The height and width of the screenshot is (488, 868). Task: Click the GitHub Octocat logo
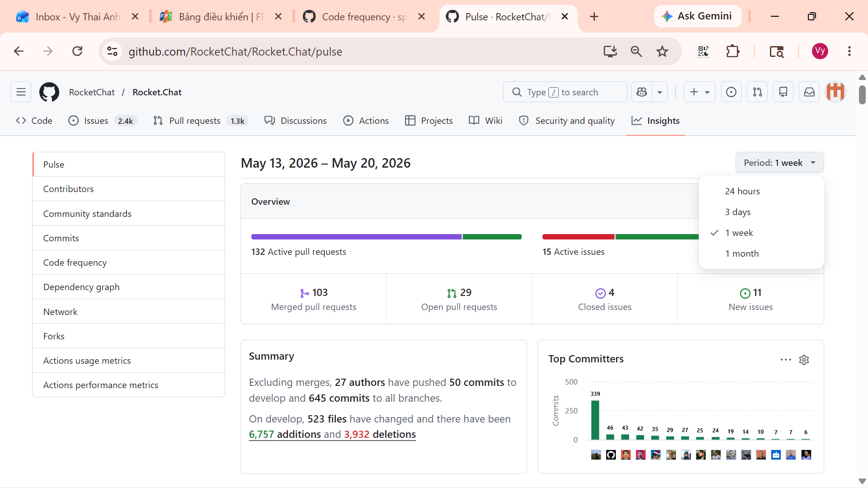49,92
